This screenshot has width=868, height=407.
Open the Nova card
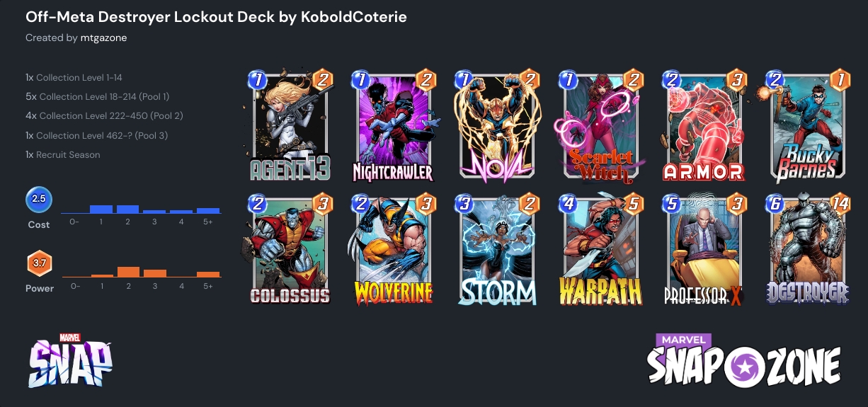498,125
